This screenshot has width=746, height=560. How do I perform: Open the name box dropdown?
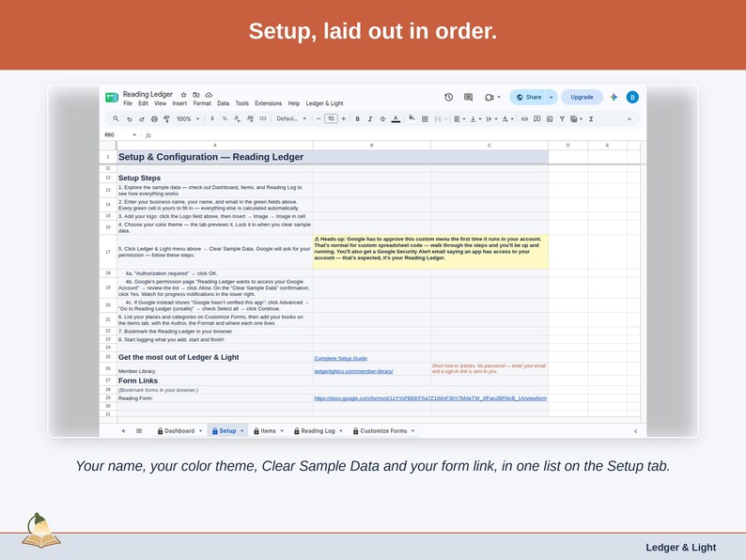(134, 135)
